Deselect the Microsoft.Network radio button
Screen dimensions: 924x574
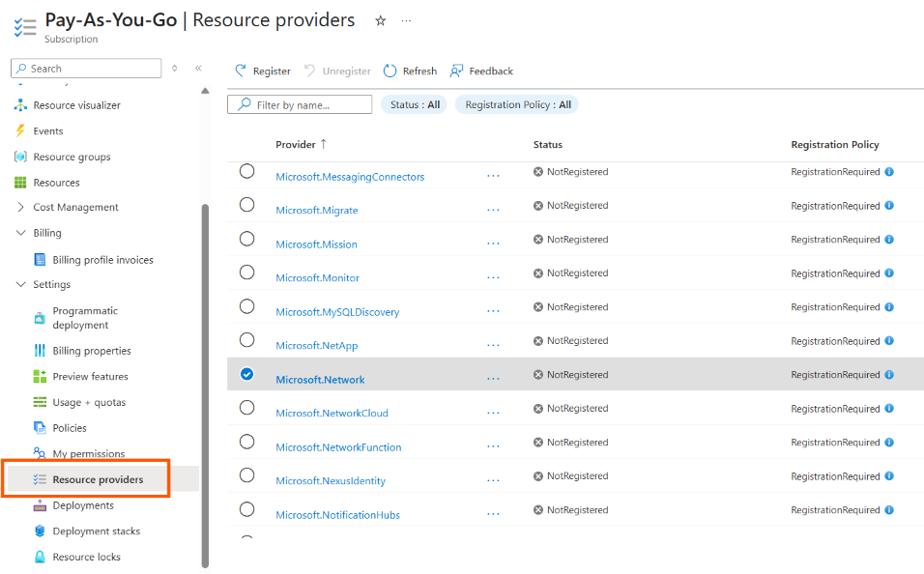click(246, 374)
